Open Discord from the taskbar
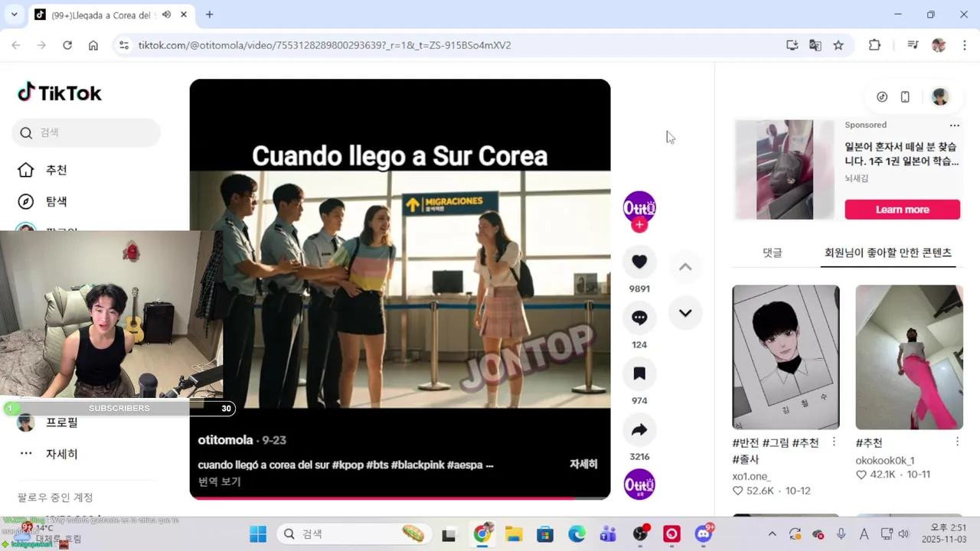The width and height of the screenshot is (980, 551). click(704, 534)
